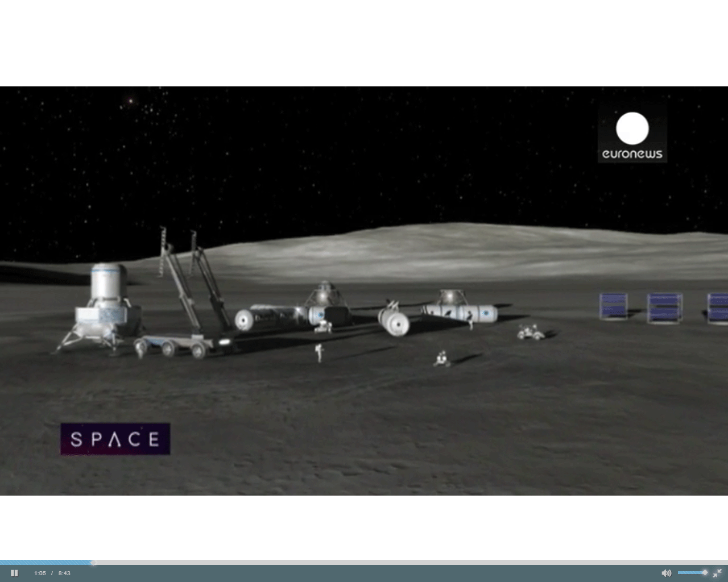Click the white circle in euronews logo

(x=632, y=127)
